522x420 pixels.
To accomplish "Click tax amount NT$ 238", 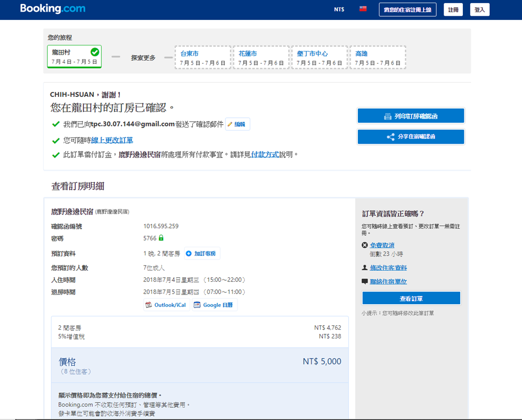I will pyautogui.click(x=330, y=336).
